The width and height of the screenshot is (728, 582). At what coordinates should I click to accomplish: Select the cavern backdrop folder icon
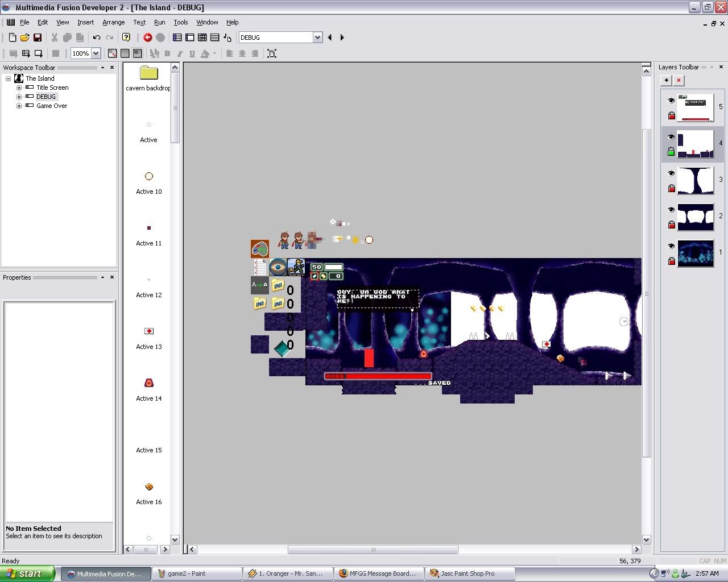148,73
